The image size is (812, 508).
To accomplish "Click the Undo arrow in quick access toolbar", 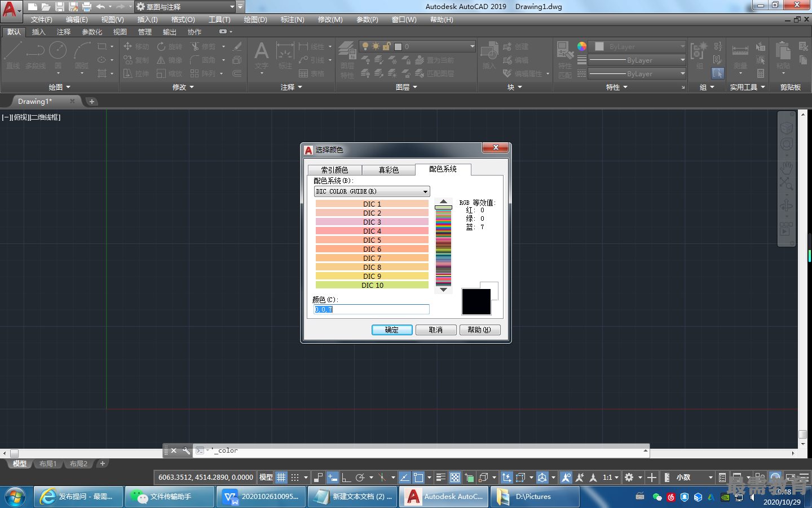I will [100, 7].
